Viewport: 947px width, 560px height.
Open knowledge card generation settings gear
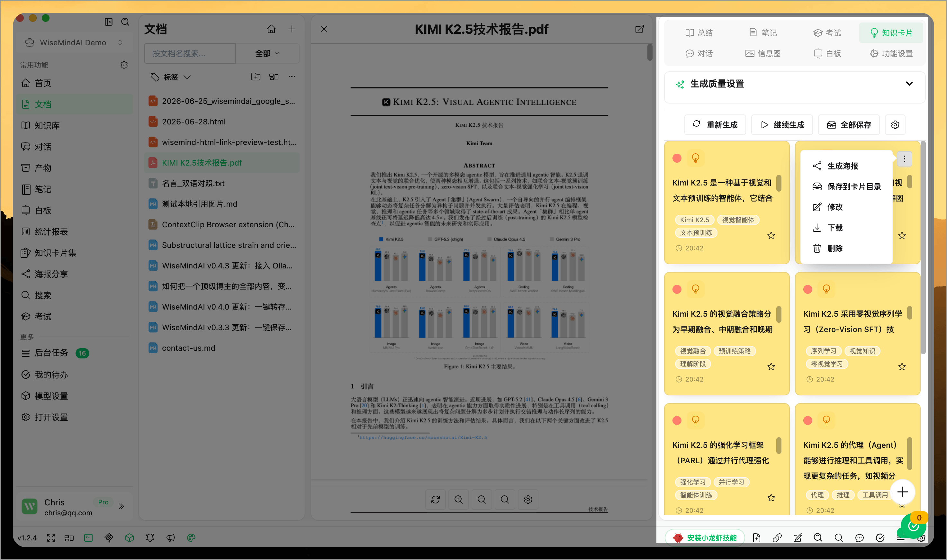pos(895,124)
